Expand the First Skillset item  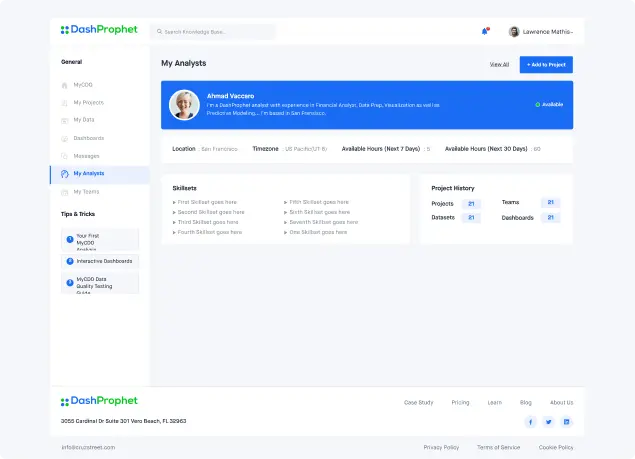point(208,202)
